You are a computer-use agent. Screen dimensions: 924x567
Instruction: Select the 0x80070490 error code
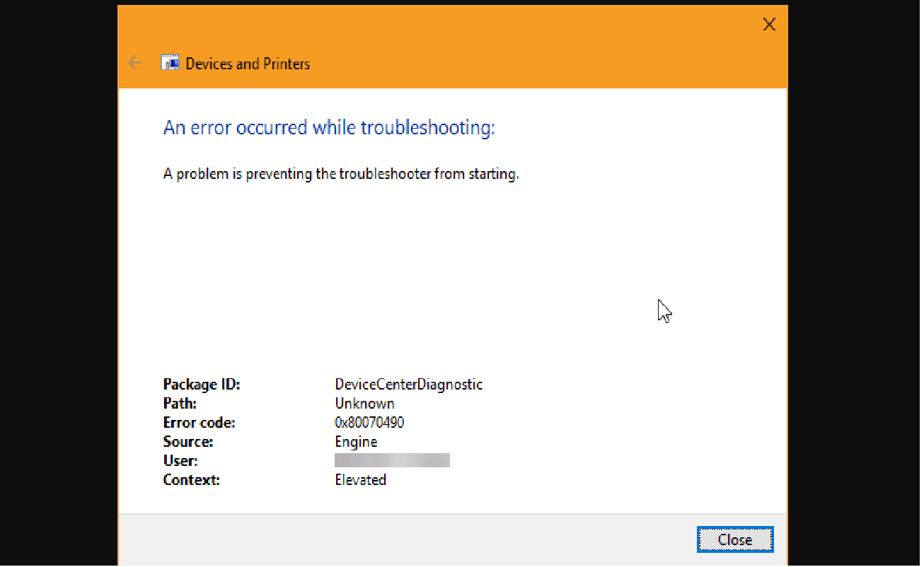[x=369, y=422]
